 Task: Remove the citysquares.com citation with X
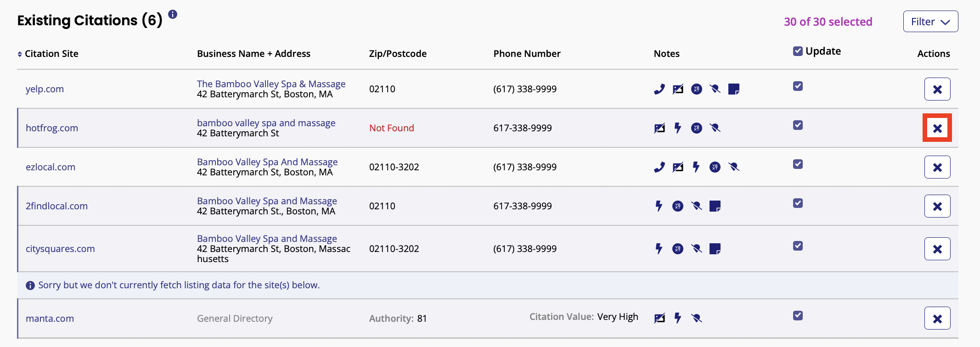pyautogui.click(x=937, y=249)
